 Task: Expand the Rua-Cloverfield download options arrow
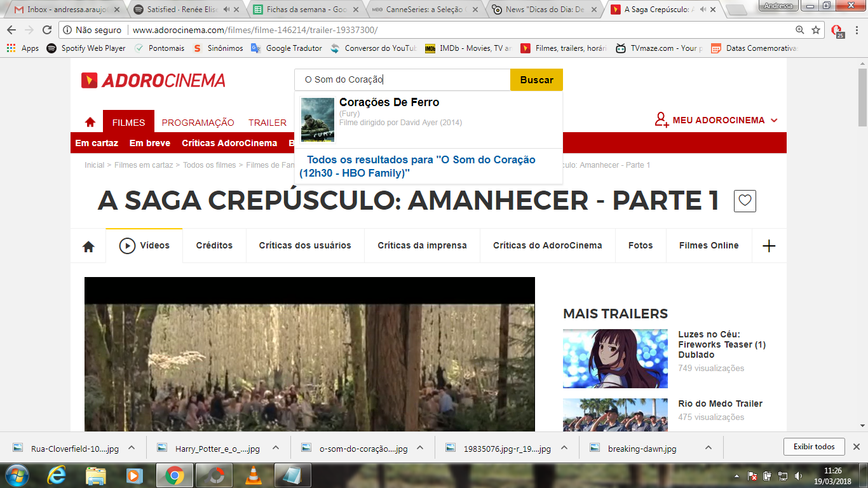click(x=132, y=447)
